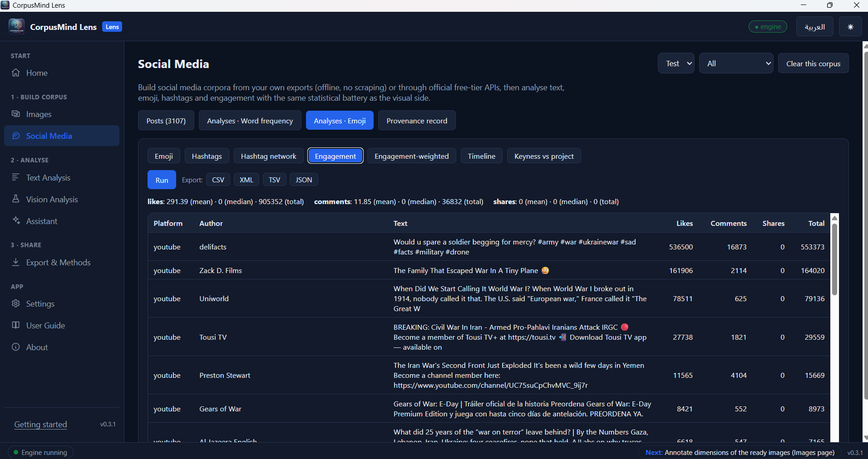This screenshot has width=868, height=459.
Task: Select the Hashtags sub-tab
Action: click(x=207, y=156)
